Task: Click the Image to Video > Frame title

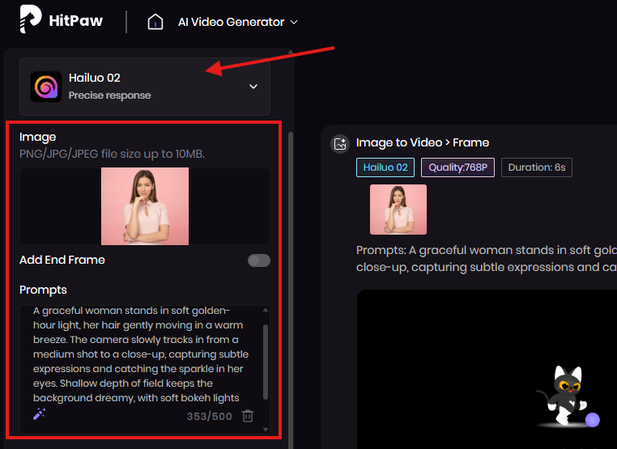Action: (422, 143)
